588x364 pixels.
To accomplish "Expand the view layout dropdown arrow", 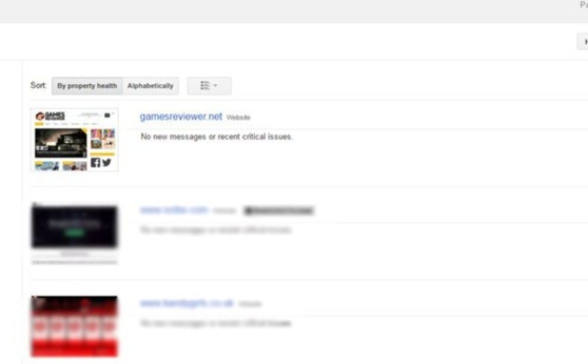I will point(215,86).
